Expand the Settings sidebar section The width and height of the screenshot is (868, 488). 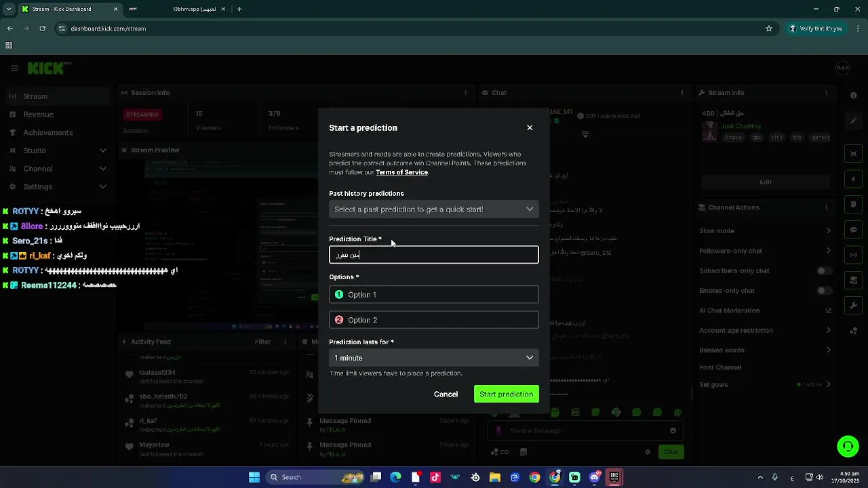tap(57, 187)
